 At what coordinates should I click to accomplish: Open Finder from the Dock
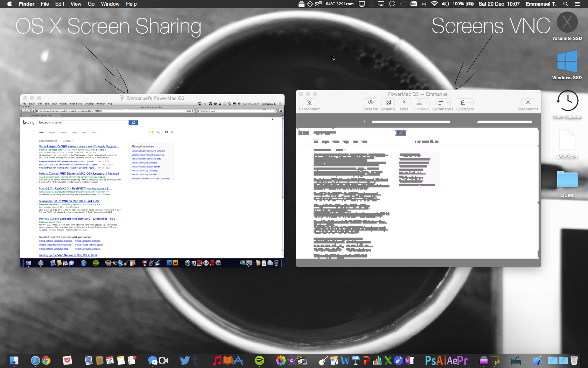(14, 360)
